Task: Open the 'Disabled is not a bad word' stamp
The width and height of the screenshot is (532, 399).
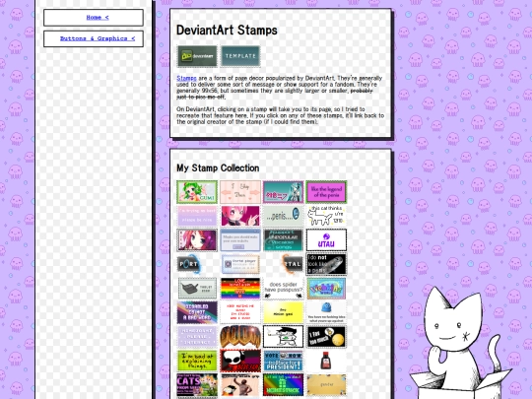Action: click(197, 312)
